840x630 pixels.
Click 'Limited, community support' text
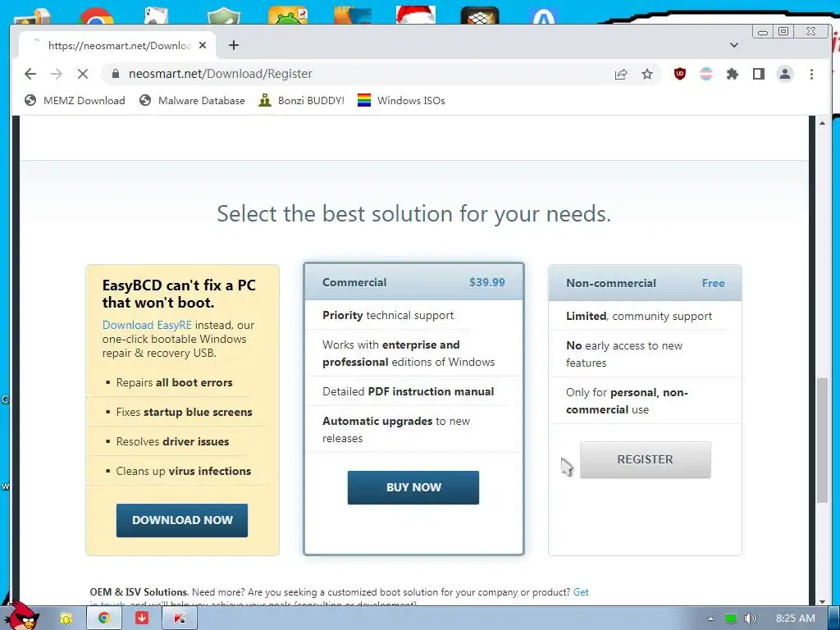[638, 317]
